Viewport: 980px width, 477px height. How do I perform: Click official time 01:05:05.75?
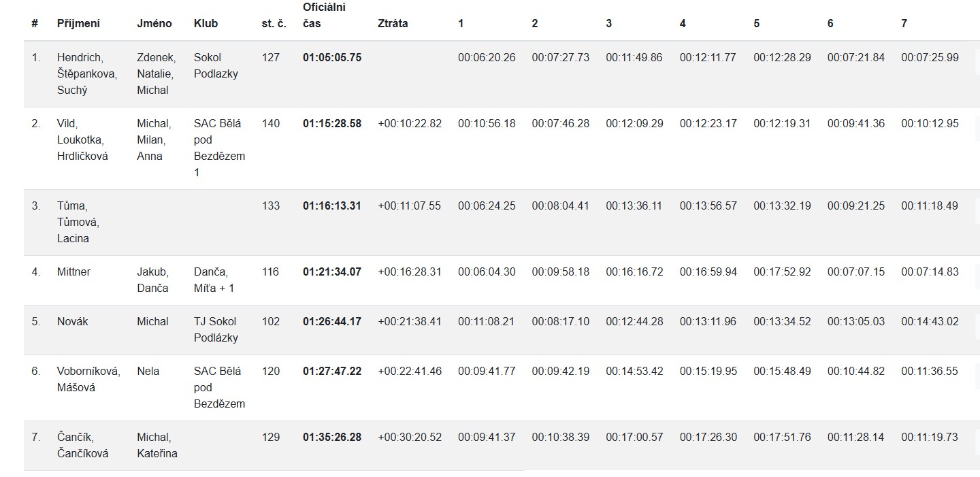332,58
